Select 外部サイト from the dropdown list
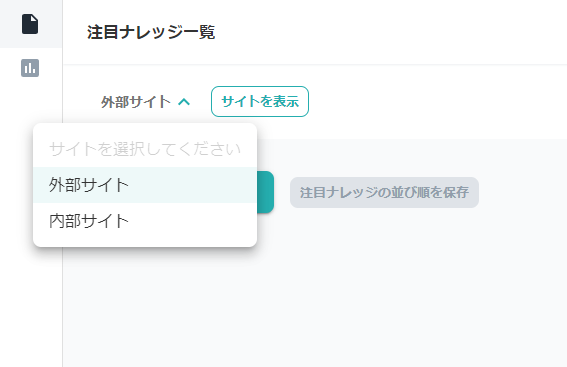 tap(145, 185)
